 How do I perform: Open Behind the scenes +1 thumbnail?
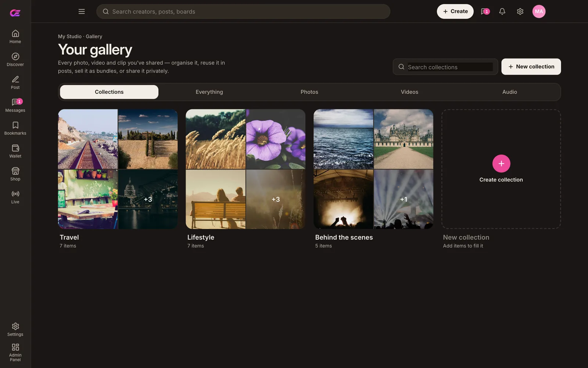tap(404, 199)
